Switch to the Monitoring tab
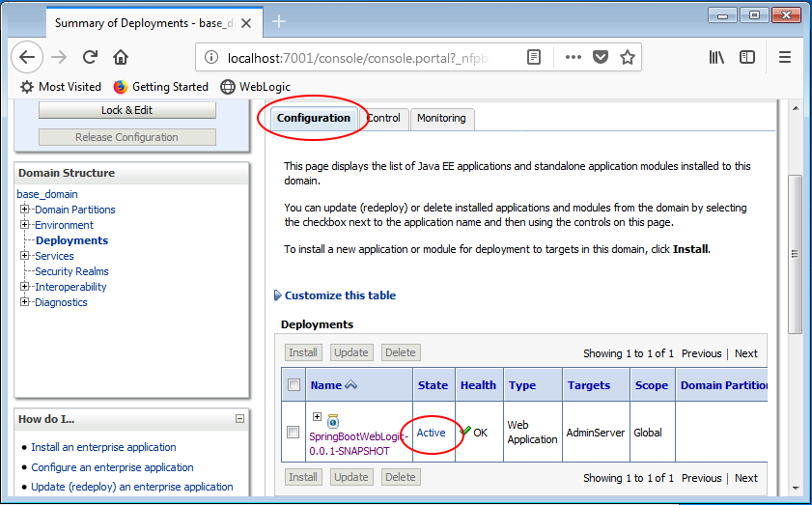The width and height of the screenshot is (812, 505). coord(442,119)
